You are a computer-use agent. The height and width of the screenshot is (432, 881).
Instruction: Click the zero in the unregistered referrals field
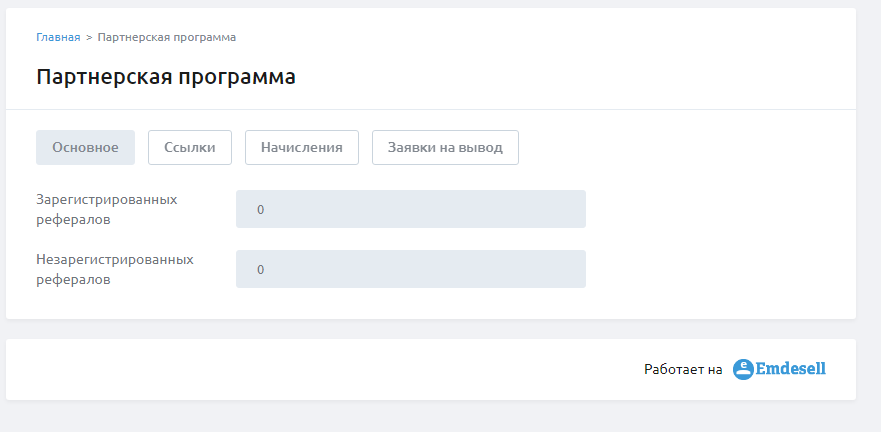[261, 270]
